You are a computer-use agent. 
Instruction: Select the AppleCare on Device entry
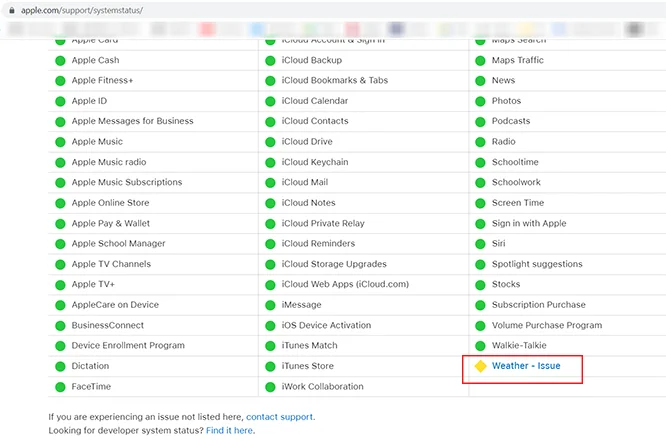click(x=115, y=305)
